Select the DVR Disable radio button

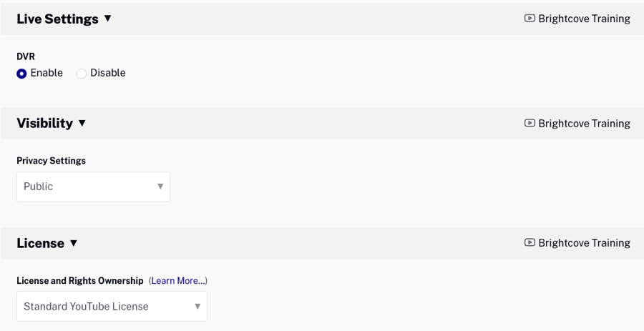click(82, 74)
